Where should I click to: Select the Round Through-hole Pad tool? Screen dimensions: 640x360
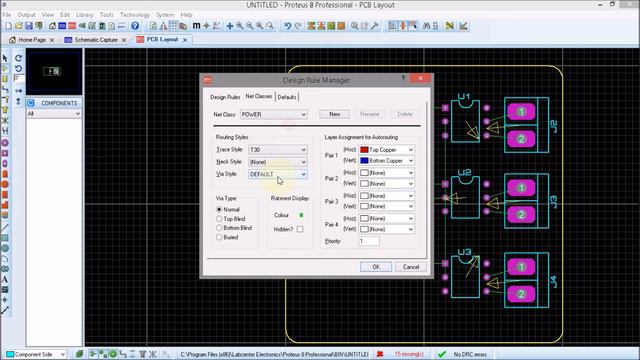coord(5,143)
